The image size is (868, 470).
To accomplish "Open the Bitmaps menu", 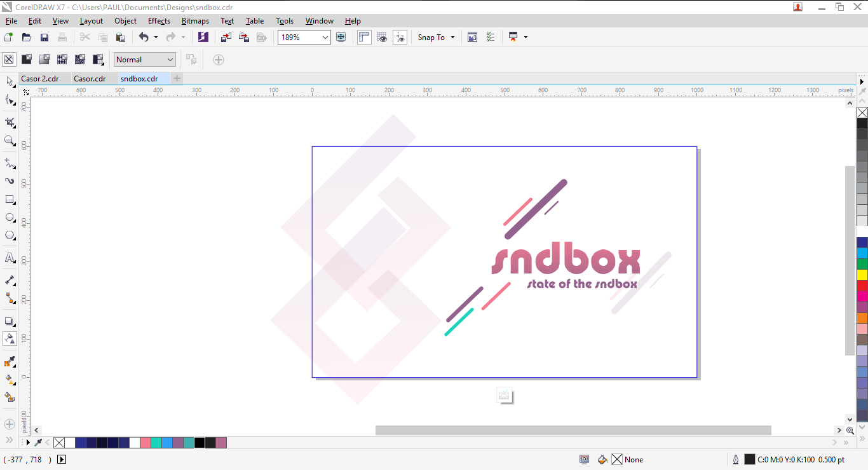I will point(195,21).
